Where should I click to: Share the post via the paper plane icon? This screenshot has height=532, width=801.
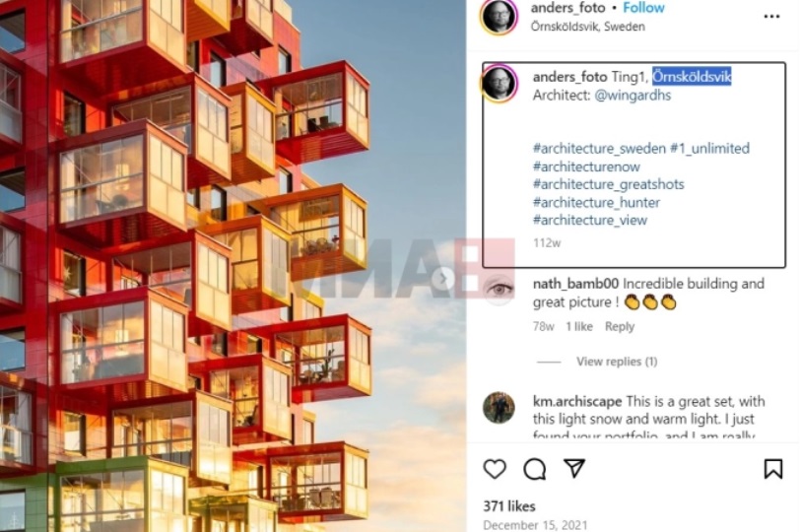574,468
